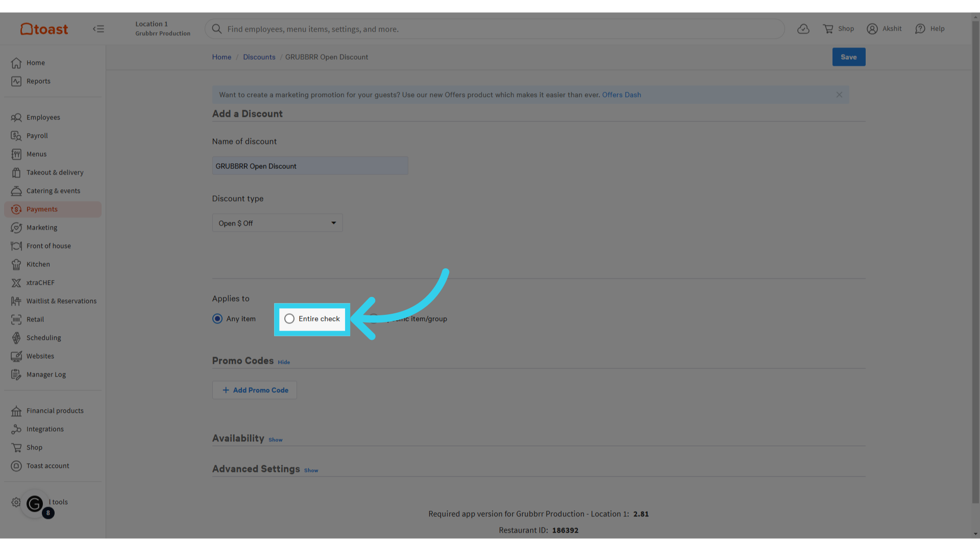The image size is (980, 551).
Task: Show the Advanced Settings section
Action: coord(311,470)
